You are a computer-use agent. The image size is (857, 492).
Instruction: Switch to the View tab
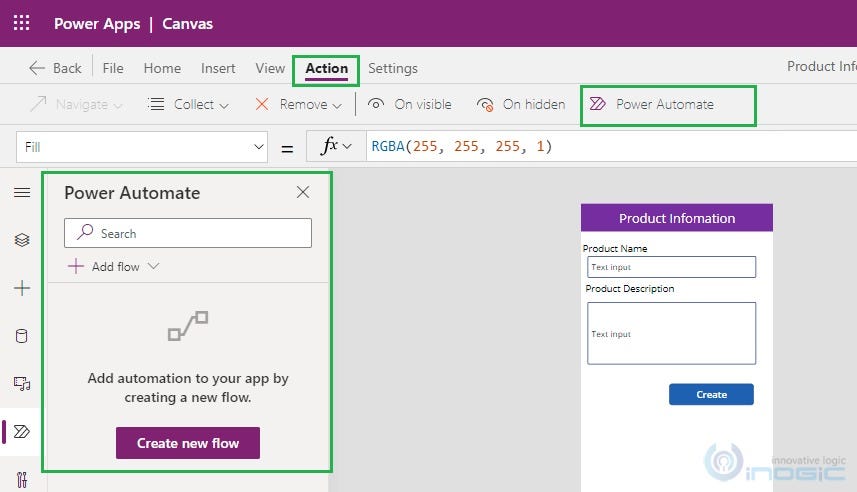pyautogui.click(x=270, y=68)
